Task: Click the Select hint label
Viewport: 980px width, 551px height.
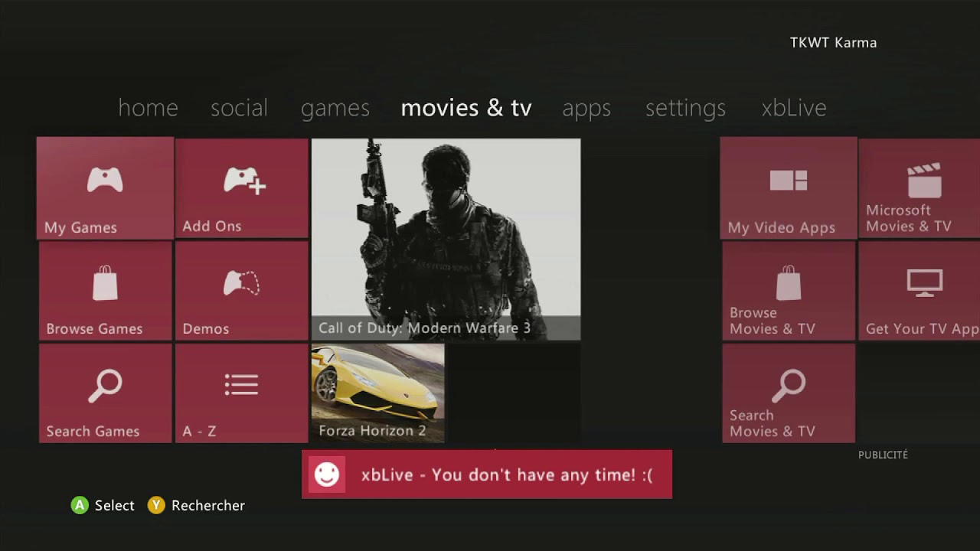Action: coord(115,505)
